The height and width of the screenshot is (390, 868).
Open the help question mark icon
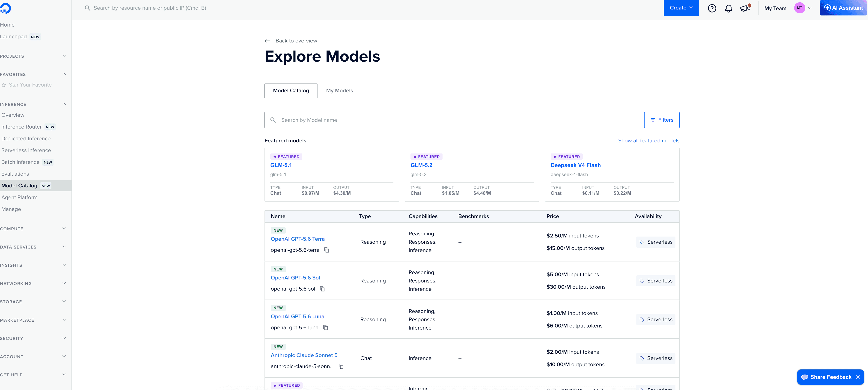pos(712,8)
